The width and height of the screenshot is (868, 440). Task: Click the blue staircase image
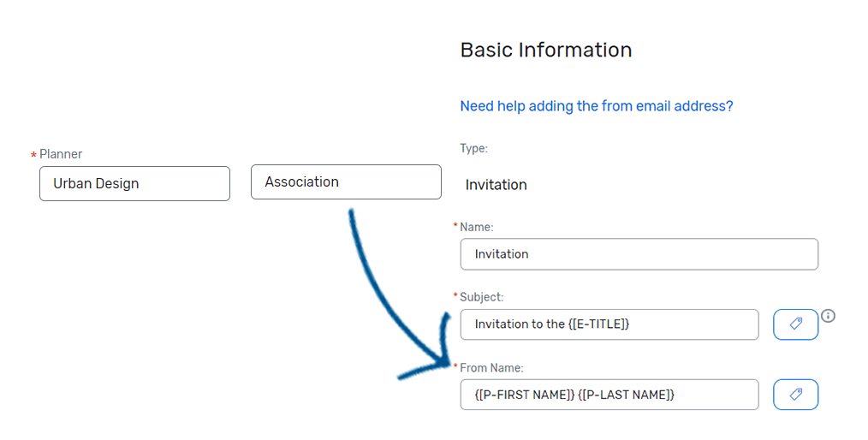(396, 302)
